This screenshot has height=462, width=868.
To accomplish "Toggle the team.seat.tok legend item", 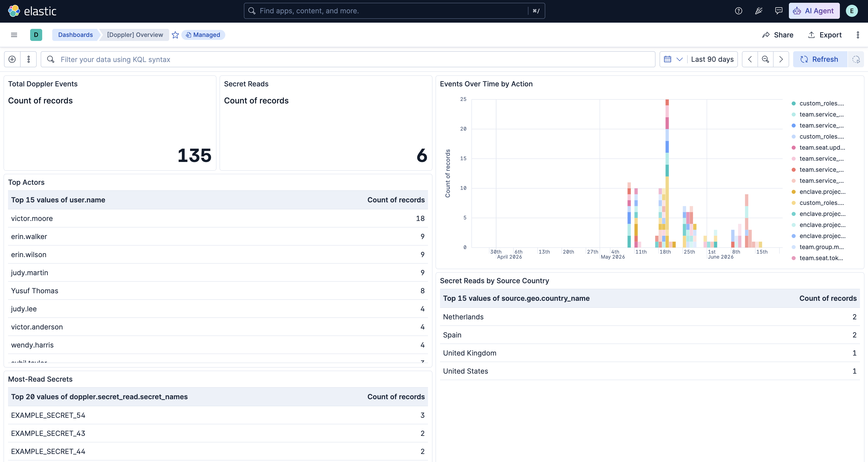I will click(x=821, y=258).
